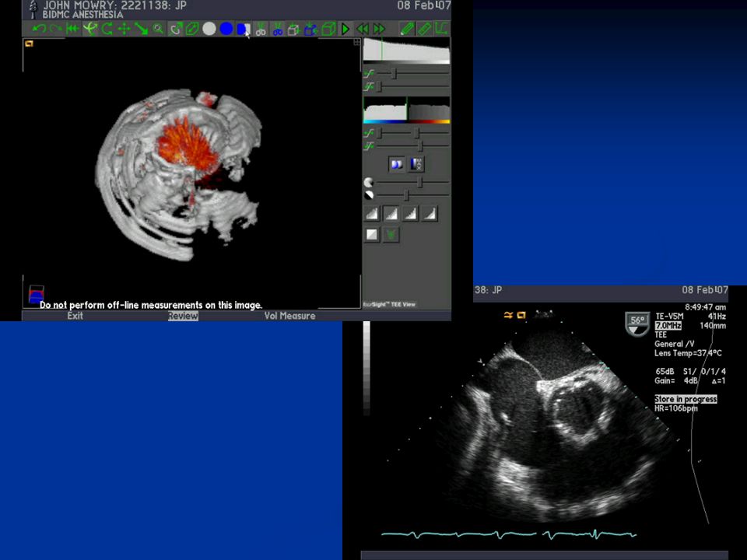Select the second green pencil eraser tool
The height and width of the screenshot is (560, 747).
pos(424,29)
